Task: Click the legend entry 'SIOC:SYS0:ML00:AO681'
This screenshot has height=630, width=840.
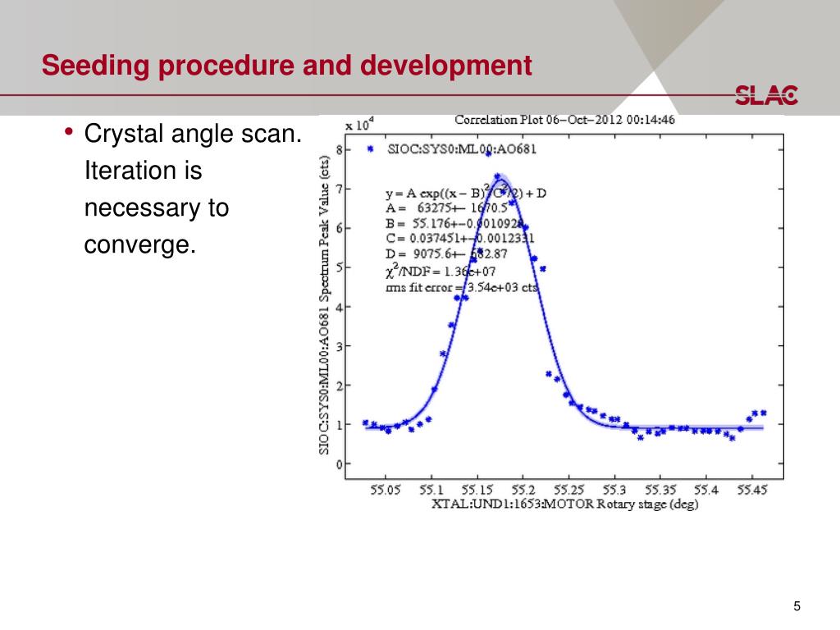Action: [462, 149]
